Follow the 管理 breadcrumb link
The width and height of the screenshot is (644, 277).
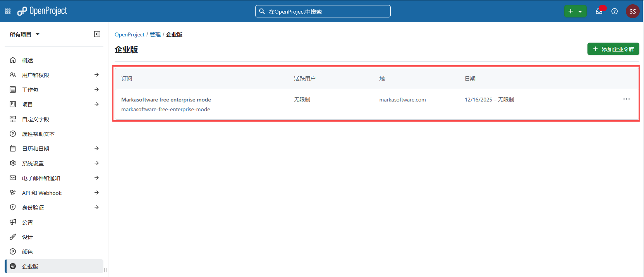tap(155, 34)
